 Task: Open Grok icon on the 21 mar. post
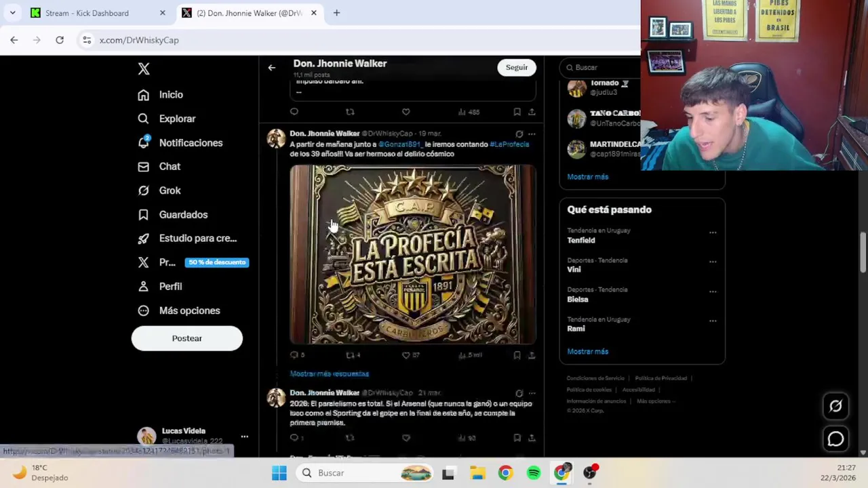519,393
